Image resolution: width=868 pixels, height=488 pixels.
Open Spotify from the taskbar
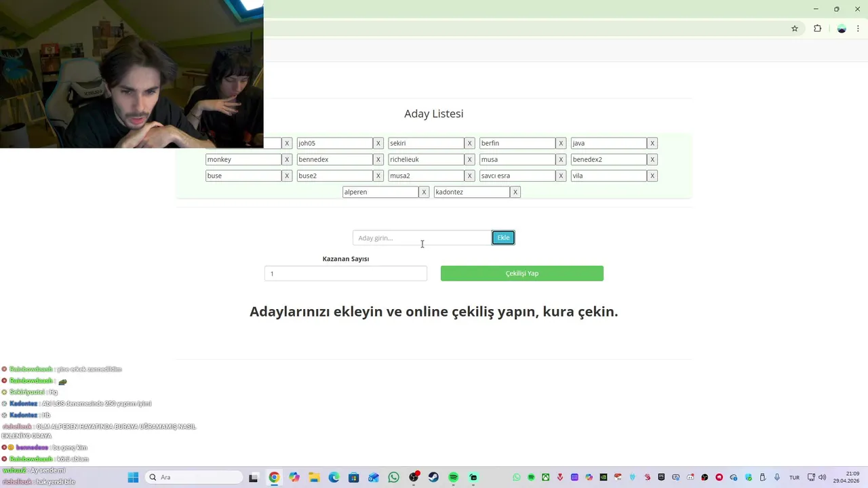pos(453,477)
